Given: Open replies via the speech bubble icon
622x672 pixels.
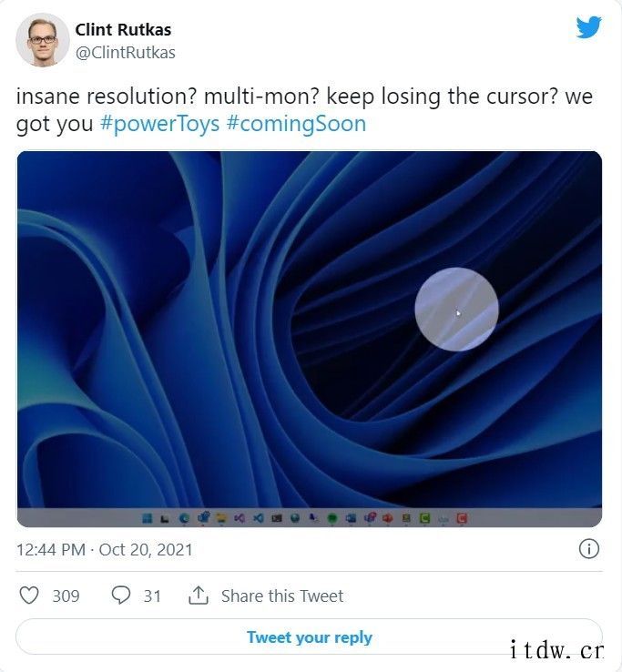Looking at the screenshot, I should 121,596.
